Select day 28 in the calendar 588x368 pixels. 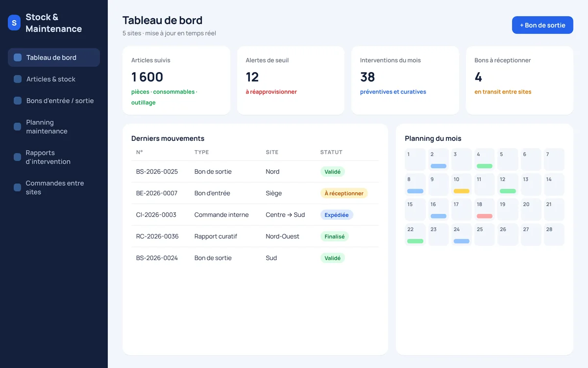[x=554, y=235]
